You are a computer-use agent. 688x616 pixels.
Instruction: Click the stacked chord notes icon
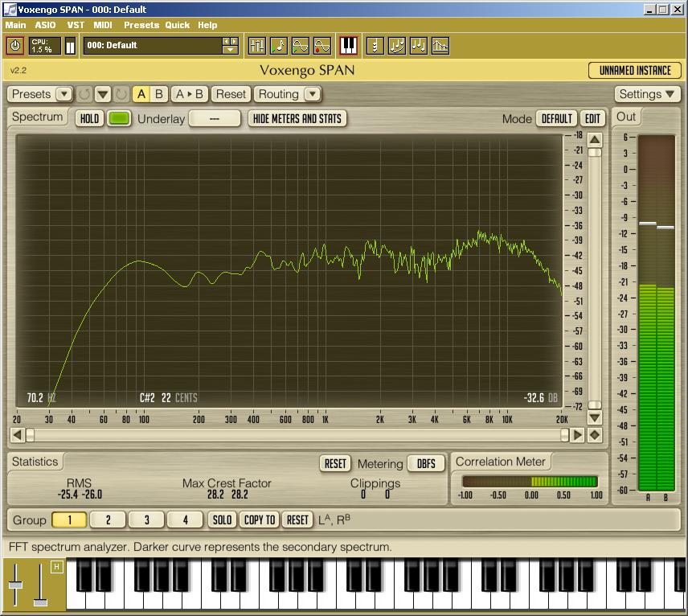(x=375, y=46)
